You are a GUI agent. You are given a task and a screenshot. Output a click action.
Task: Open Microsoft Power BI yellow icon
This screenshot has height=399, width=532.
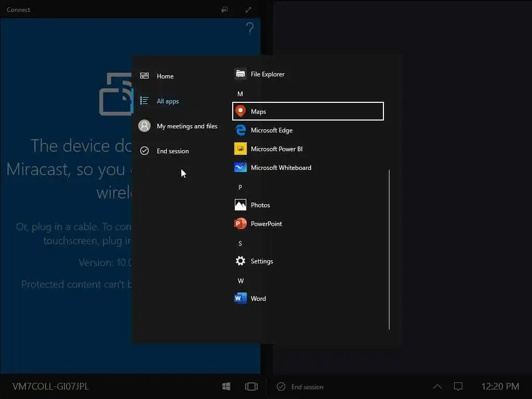click(241, 149)
